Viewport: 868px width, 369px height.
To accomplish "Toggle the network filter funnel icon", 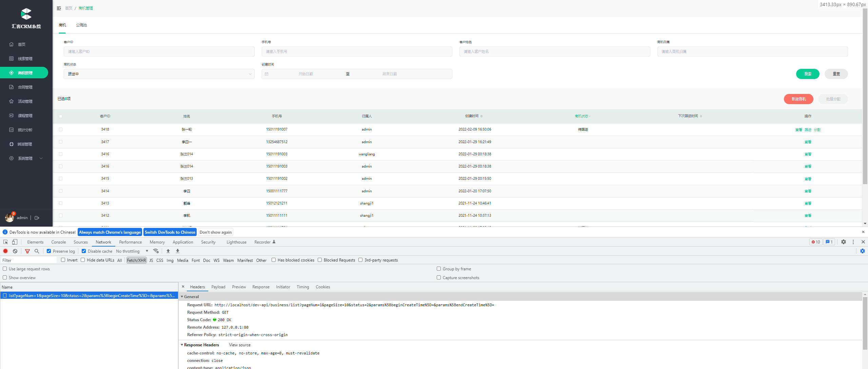I will coord(27,251).
